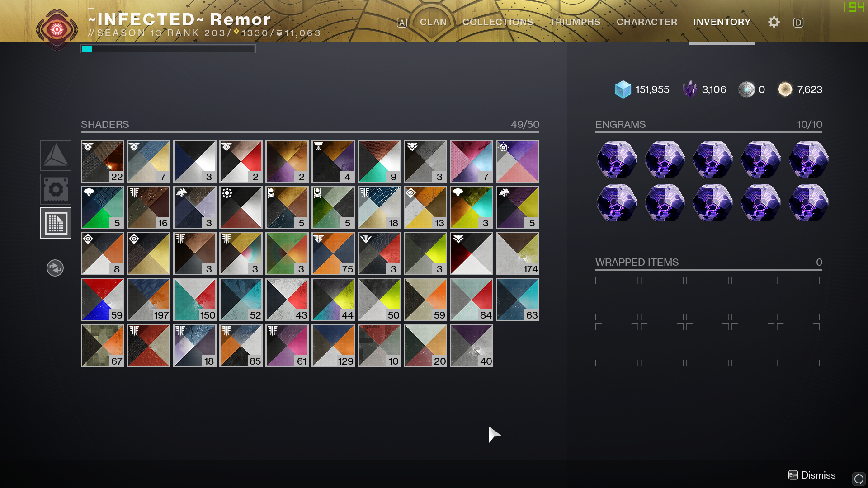868x488 pixels.
Task: Pick the blue shader stack showing 63
Action: click(518, 300)
